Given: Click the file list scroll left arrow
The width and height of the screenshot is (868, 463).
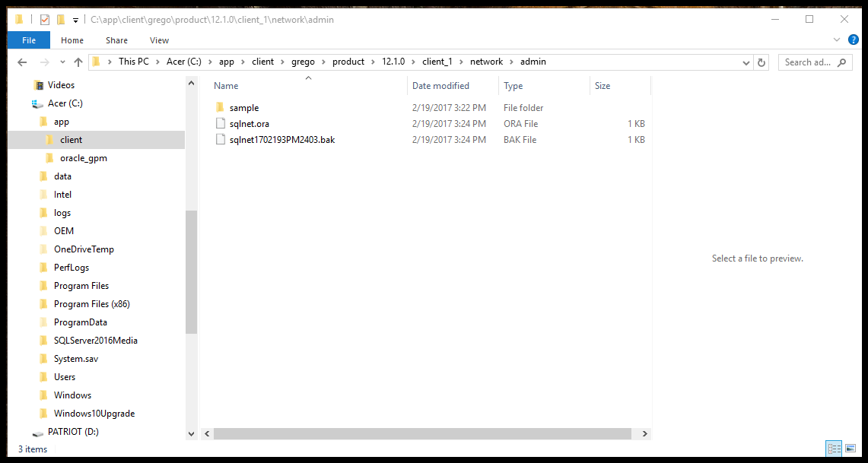Looking at the screenshot, I should tap(206, 434).
